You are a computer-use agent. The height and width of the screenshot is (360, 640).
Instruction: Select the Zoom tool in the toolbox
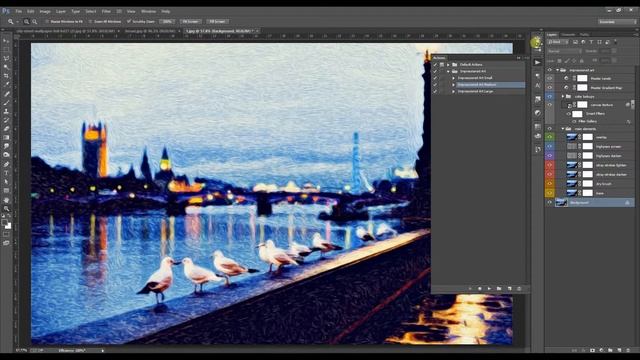6,208
